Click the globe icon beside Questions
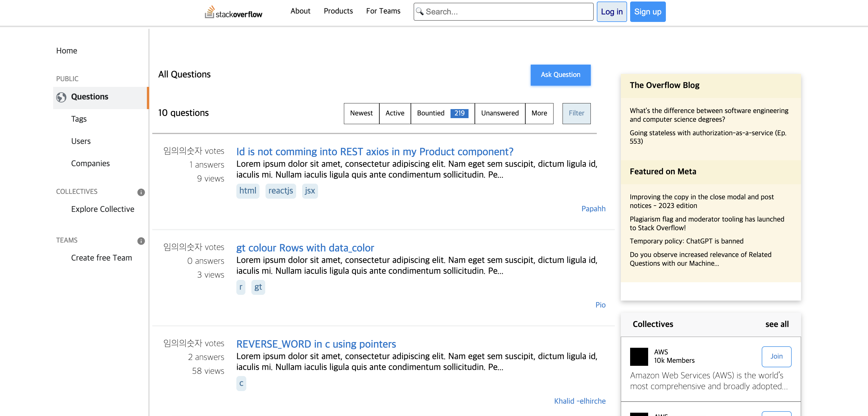This screenshot has height=416, width=868. click(61, 97)
